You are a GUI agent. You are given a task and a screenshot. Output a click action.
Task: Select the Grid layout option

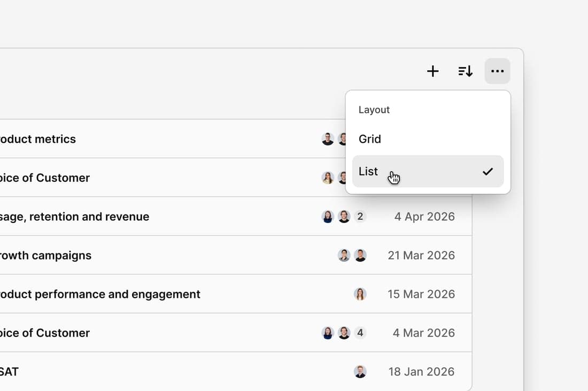(428, 139)
